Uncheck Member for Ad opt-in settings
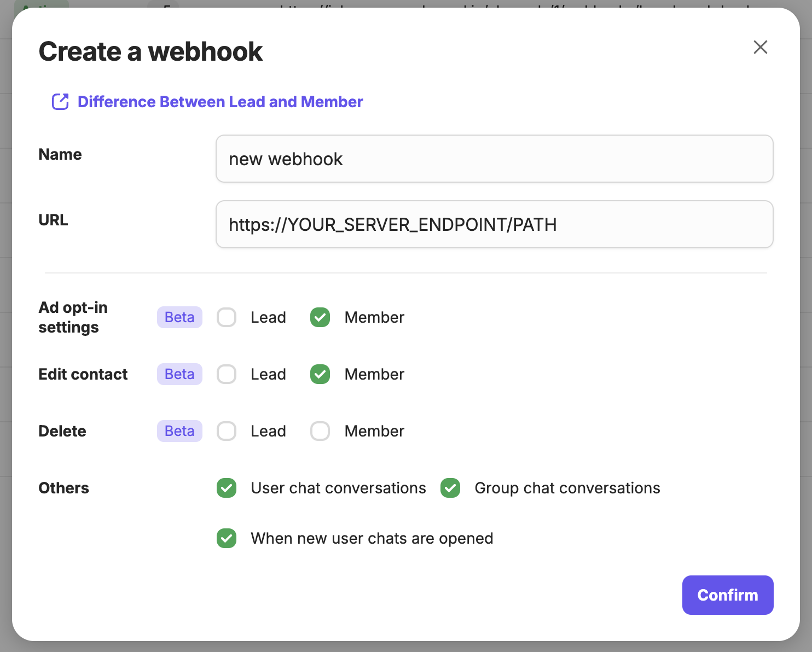The height and width of the screenshot is (652, 812). pyautogui.click(x=320, y=317)
